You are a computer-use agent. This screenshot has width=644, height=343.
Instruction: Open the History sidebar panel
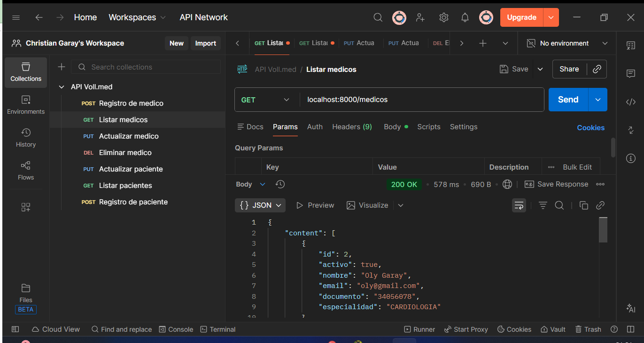26,138
